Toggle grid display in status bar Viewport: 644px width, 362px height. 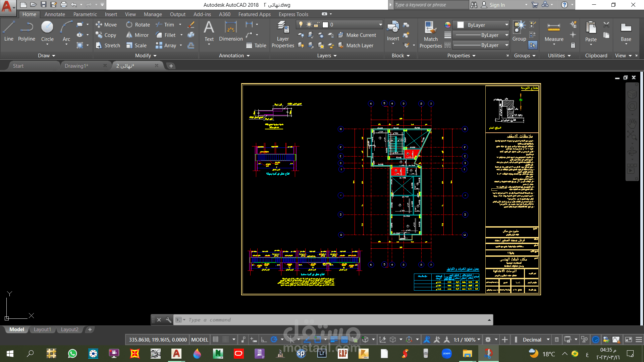click(x=216, y=340)
